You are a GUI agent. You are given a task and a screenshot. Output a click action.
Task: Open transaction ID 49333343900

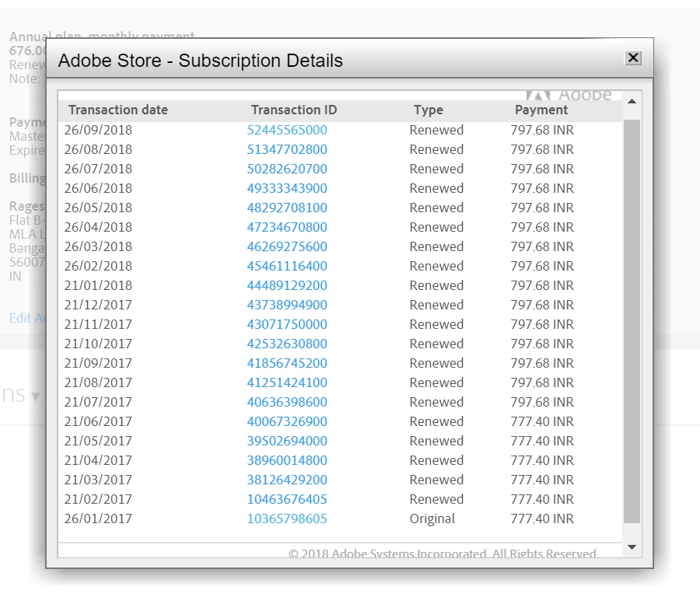click(287, 188)
